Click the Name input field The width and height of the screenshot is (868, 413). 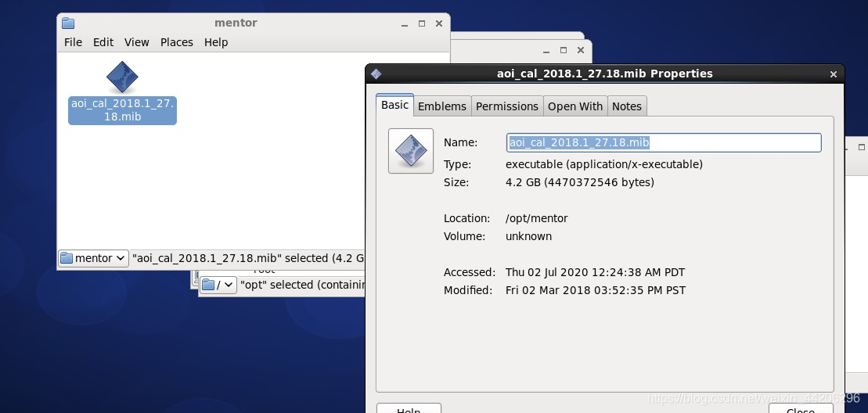664,142
